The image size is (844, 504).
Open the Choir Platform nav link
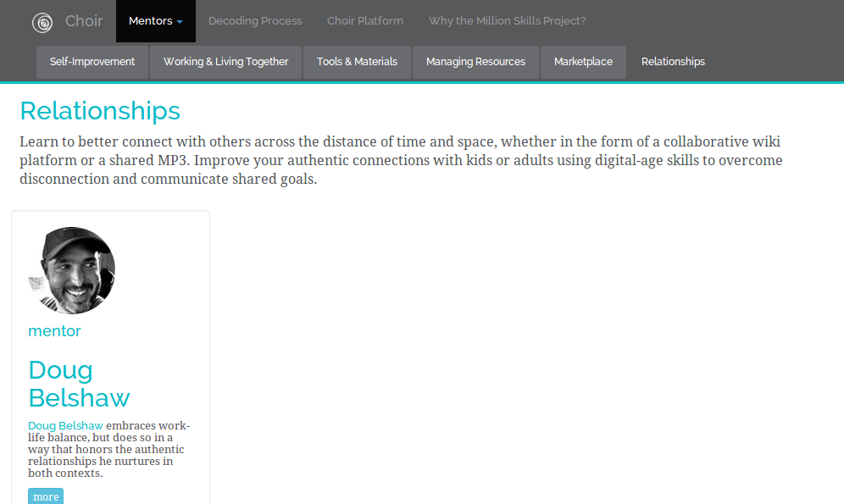pyautogui.click(x=365, y=21)
